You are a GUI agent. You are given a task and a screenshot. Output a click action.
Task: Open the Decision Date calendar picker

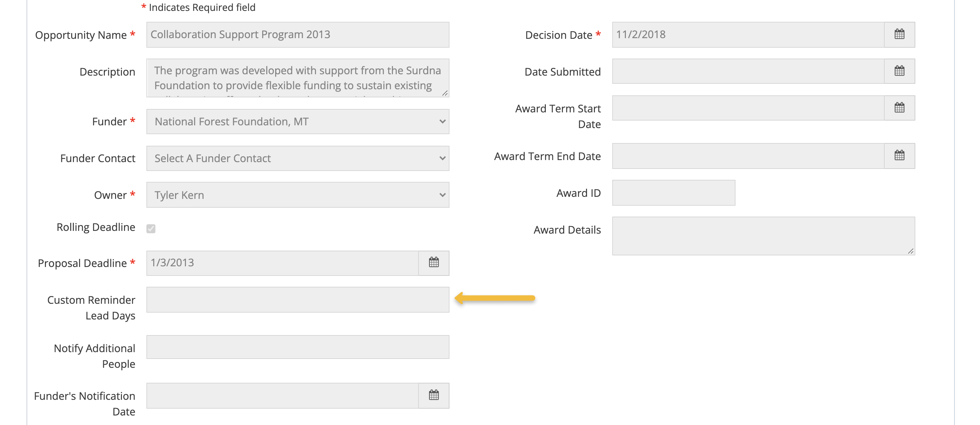coord(899,34)
